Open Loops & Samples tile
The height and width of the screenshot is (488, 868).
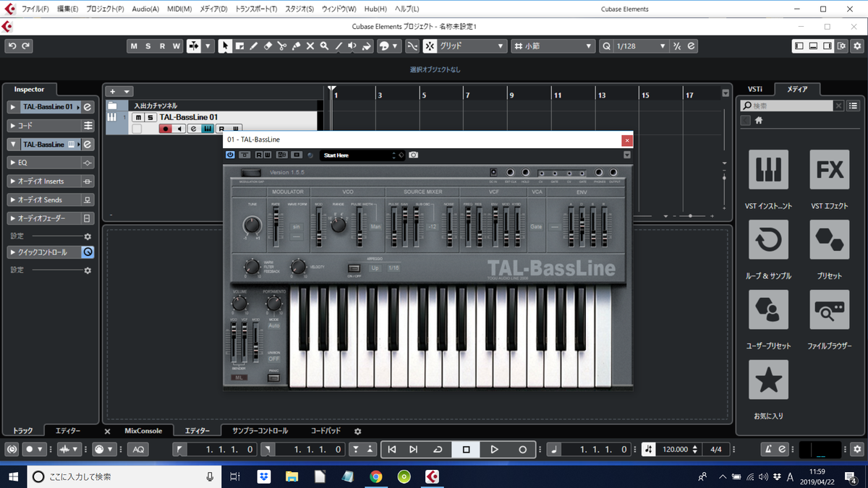(768, 239)
